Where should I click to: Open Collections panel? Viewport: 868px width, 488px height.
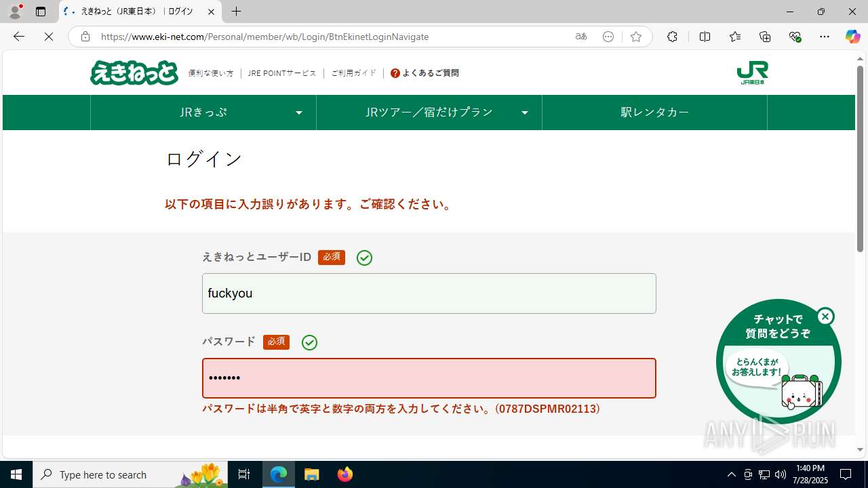pos(765,37)
